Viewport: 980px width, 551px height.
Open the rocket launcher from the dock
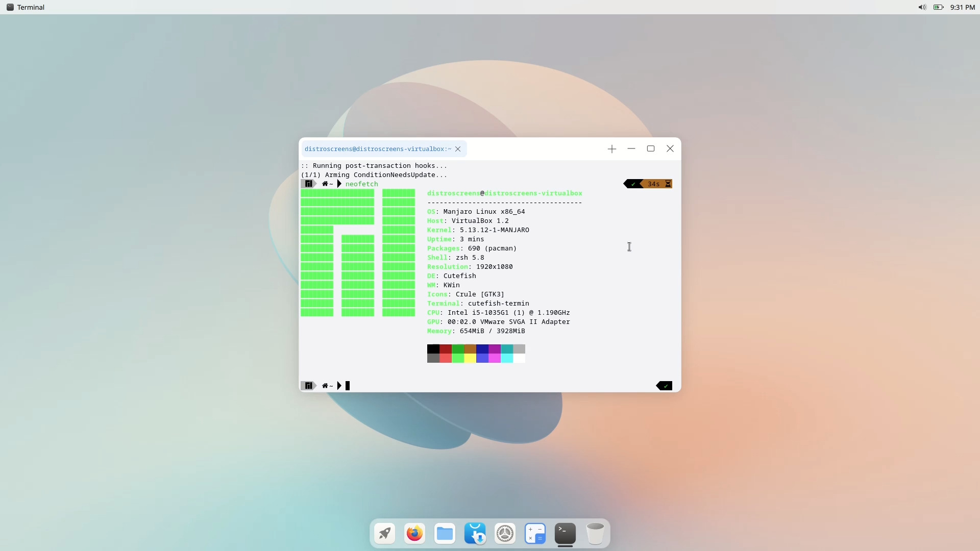click(384, 534)
